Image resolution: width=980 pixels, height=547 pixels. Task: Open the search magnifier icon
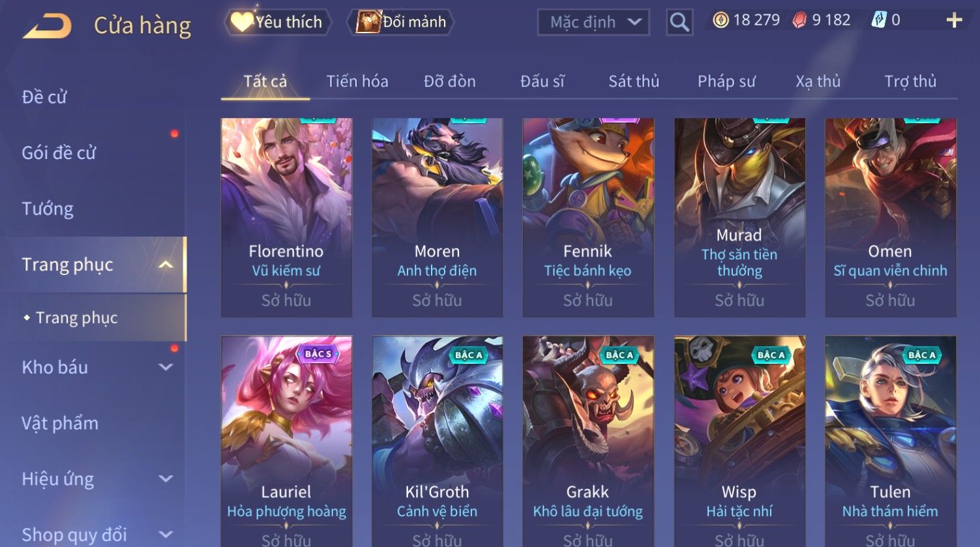[x=679, y=22]
